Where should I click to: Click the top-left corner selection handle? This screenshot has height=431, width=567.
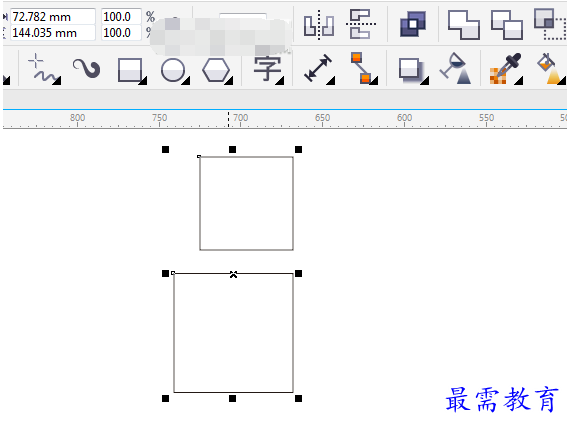tap(165, 149)
